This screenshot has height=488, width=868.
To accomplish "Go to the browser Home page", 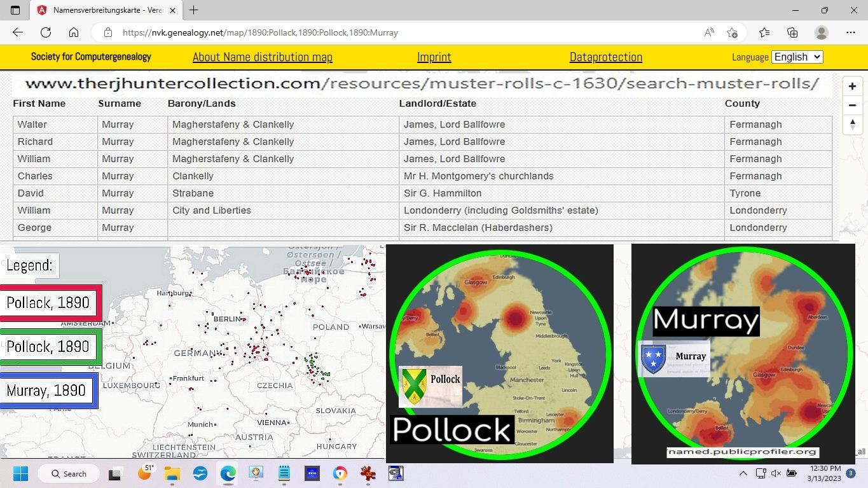I will pos(74,32).
